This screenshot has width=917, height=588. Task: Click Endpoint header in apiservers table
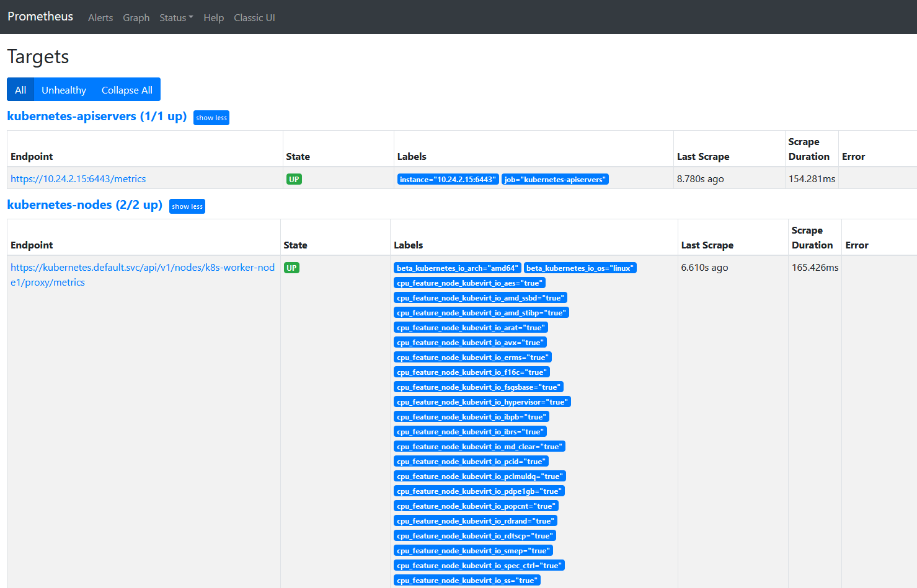[x=32, y=156]
